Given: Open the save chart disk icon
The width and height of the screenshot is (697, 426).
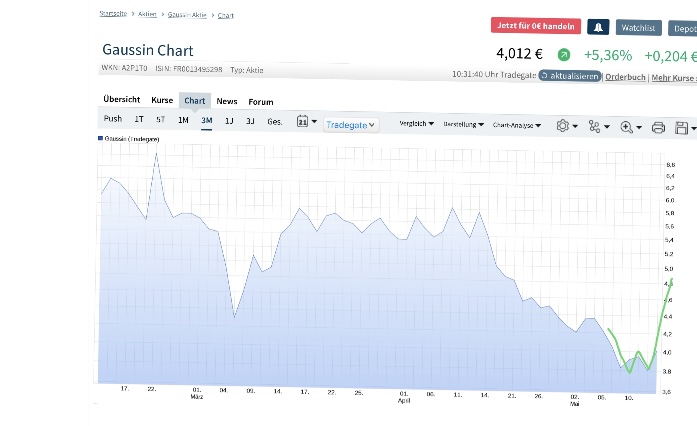Looking at the screenshot, I should [685, 128].
